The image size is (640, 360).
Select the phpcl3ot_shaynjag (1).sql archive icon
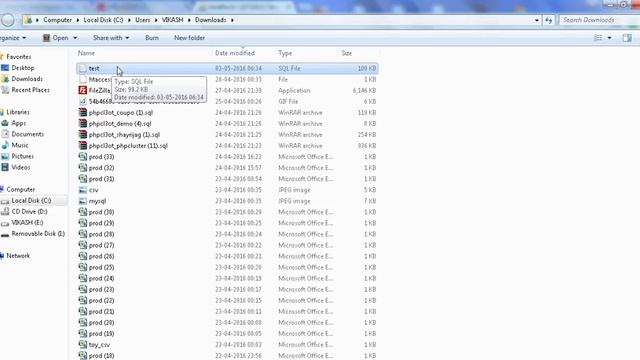83,135
